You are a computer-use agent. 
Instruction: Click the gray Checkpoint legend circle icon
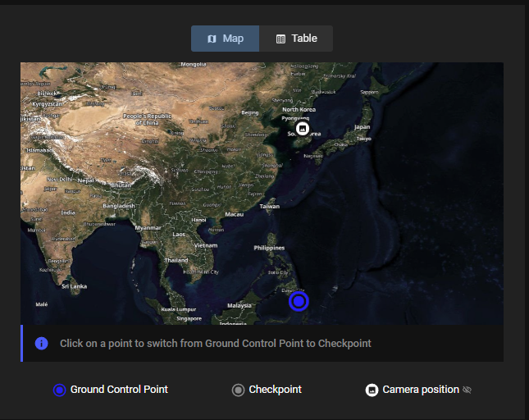(238, 390)
